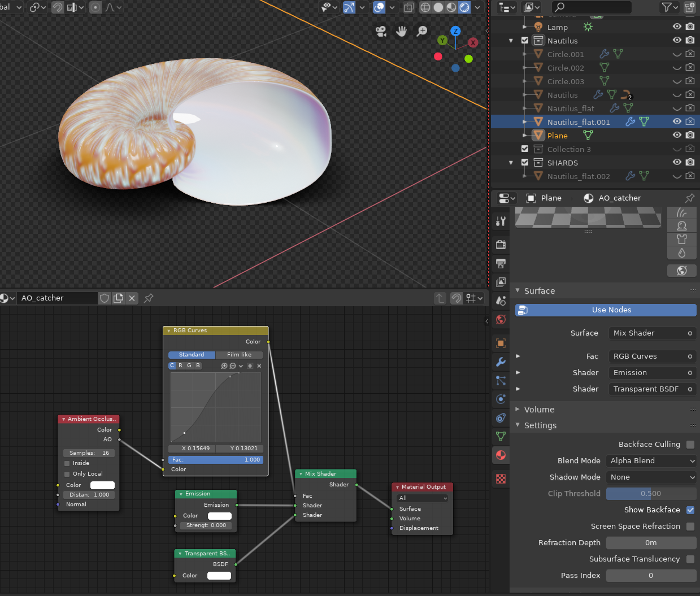Enable Subsurface Translucency checkbox
700x596 pixels.
[690, 559]
